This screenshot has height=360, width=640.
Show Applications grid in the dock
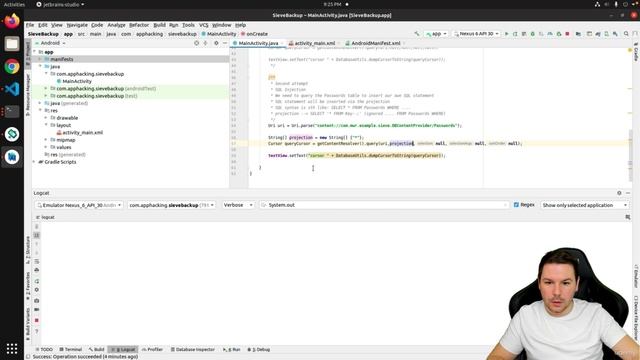[x=12, y=348]
